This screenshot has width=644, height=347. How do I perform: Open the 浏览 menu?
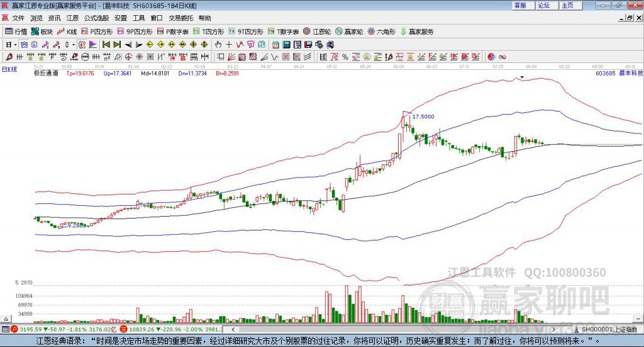coord(36,18)
